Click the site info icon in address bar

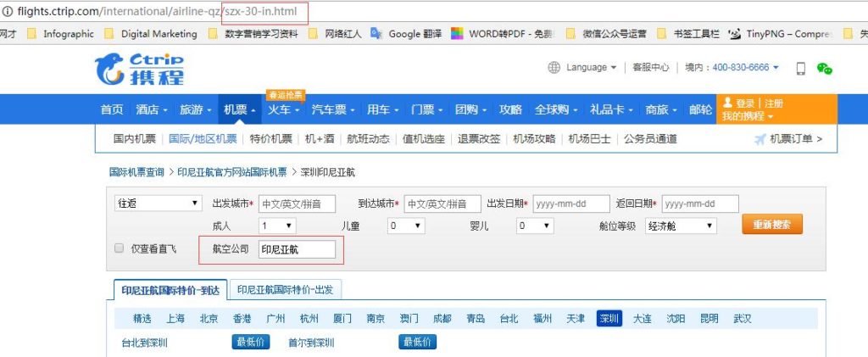(x=7, y=11)
